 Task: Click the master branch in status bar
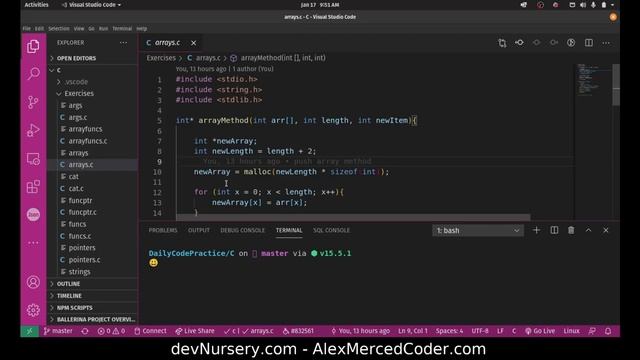(58, 331)
